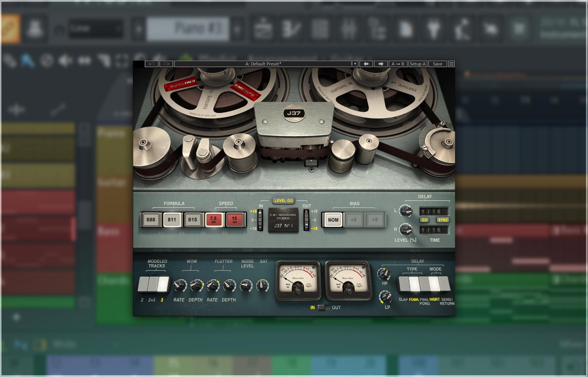Select PING PONG delay type button

[x=424, y=284]
